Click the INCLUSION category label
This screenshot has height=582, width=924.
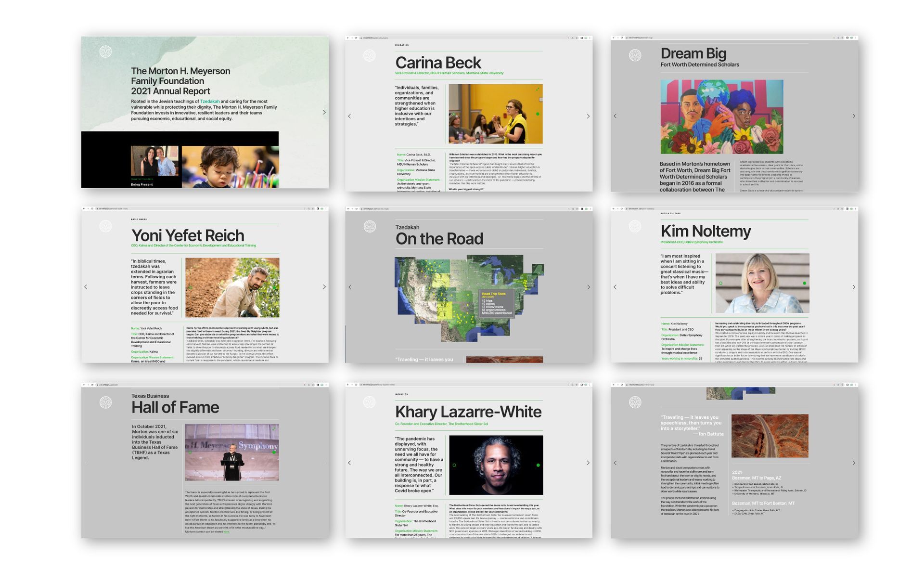click(x=401, y=394)
